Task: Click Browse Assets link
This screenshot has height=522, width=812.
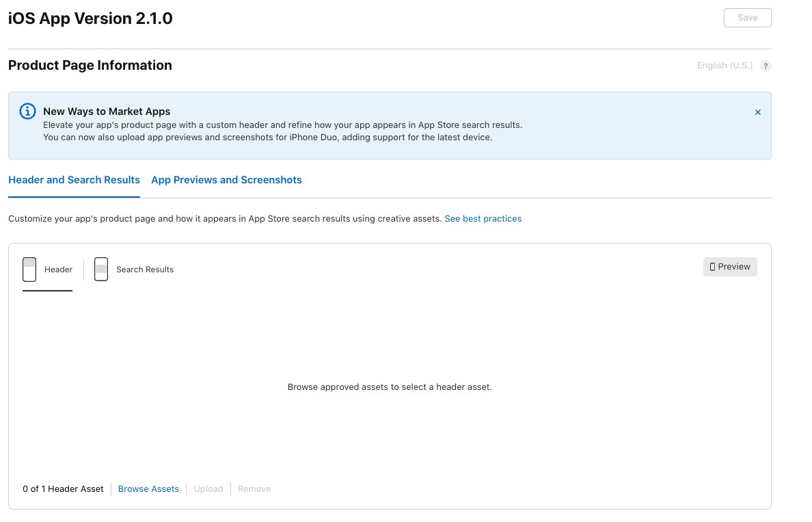Action: click(x=148, y=489)
